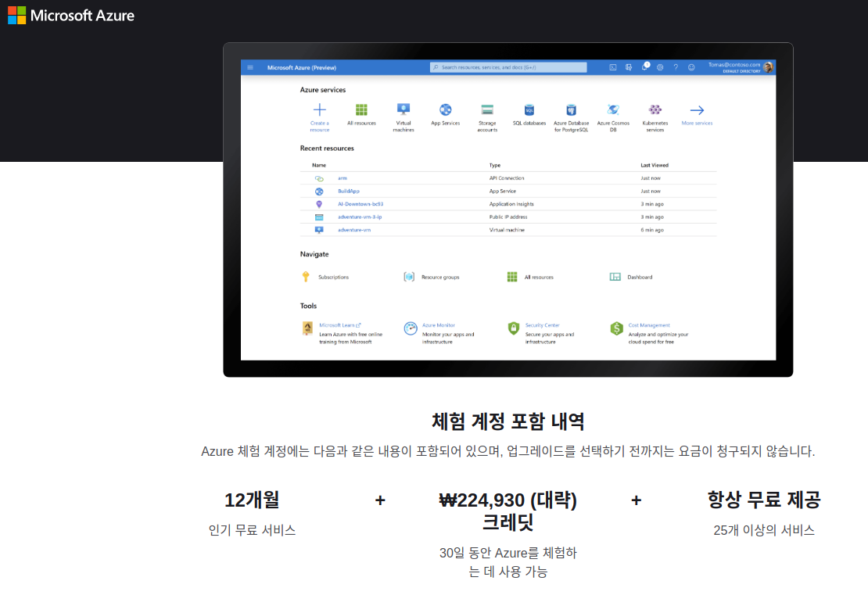Open the BuildApp resource link
Image resolution: width=868 pixels, height=613 pixels.
point(349,191)
